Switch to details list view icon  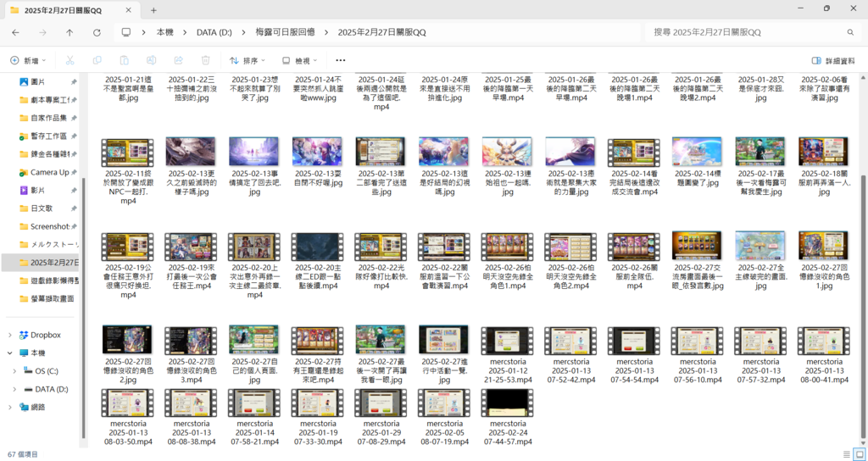tap(847, 454)
